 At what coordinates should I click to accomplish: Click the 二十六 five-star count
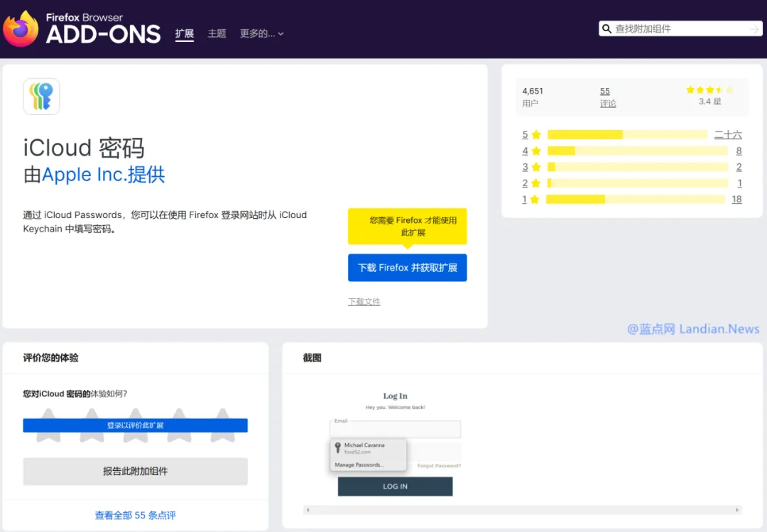coord(728,134)
